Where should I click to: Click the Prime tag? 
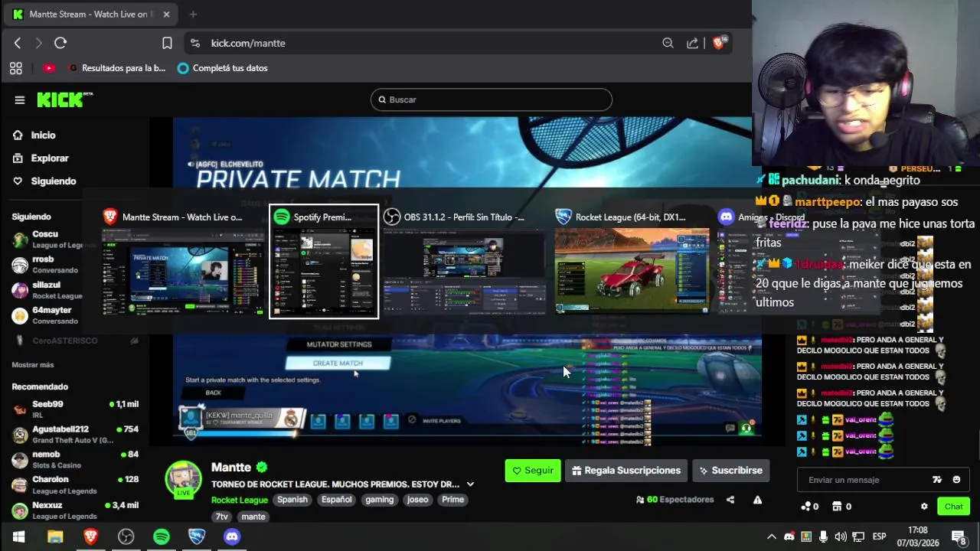(452, 500)
